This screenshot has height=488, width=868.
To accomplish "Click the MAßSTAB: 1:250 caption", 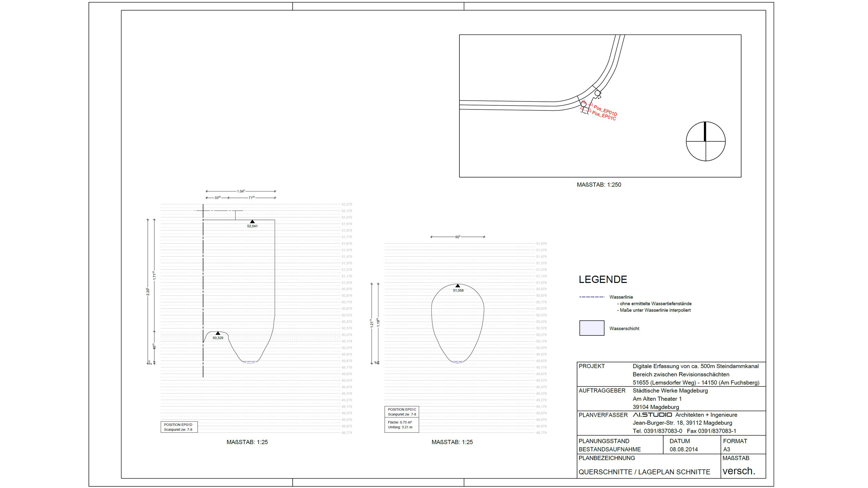I will [x=599, y=185].
